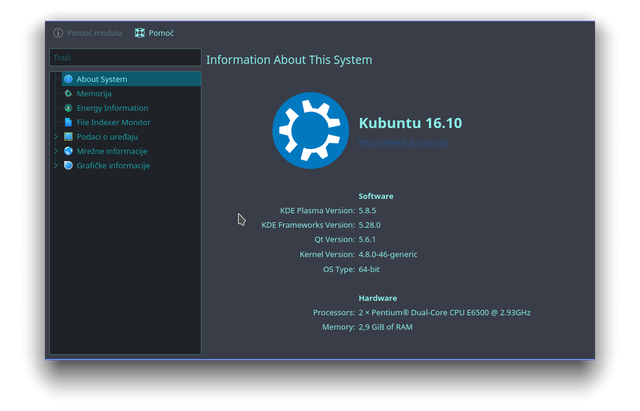The width and height of the screenshot is (640, 411).
Task: Expand the Podaci o uređaju tree node
Action: pyautogui.click(x=56, y=137)
